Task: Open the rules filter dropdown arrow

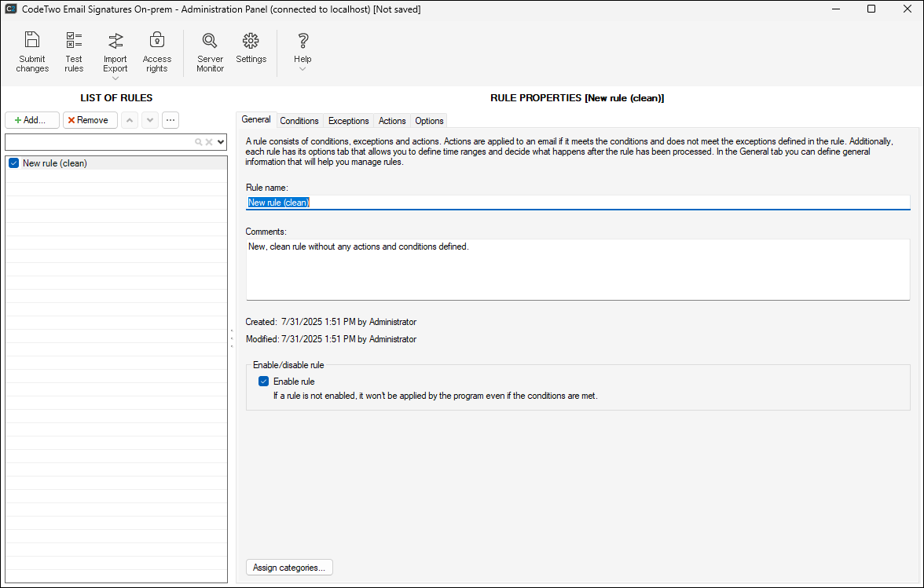Action: (221, 142)
